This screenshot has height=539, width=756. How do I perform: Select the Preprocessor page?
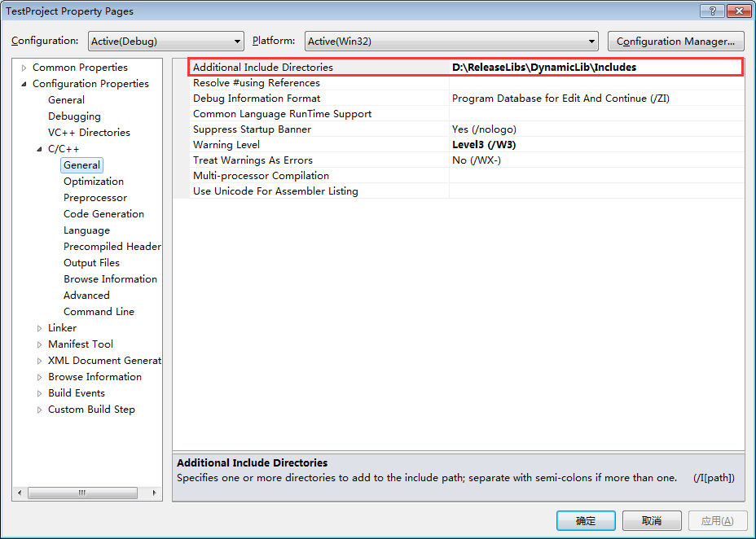pos(95,198)
